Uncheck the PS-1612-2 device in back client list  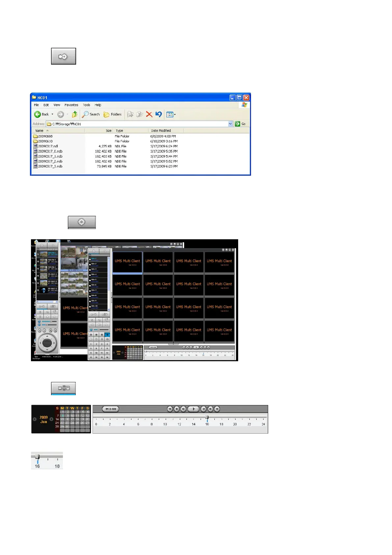(38, 283)
